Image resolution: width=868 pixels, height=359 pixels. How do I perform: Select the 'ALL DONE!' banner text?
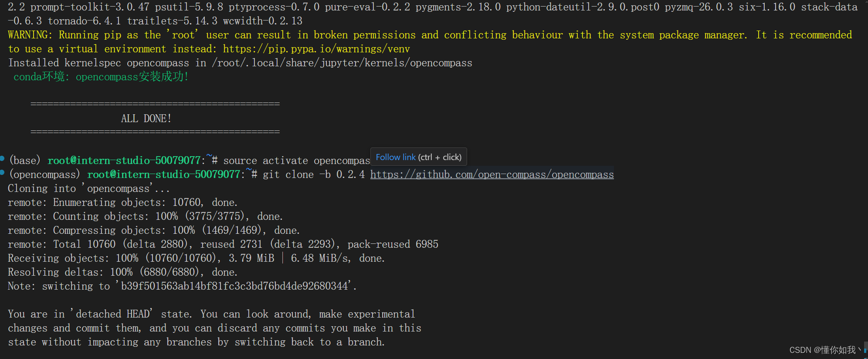click(x=146, y=119)
